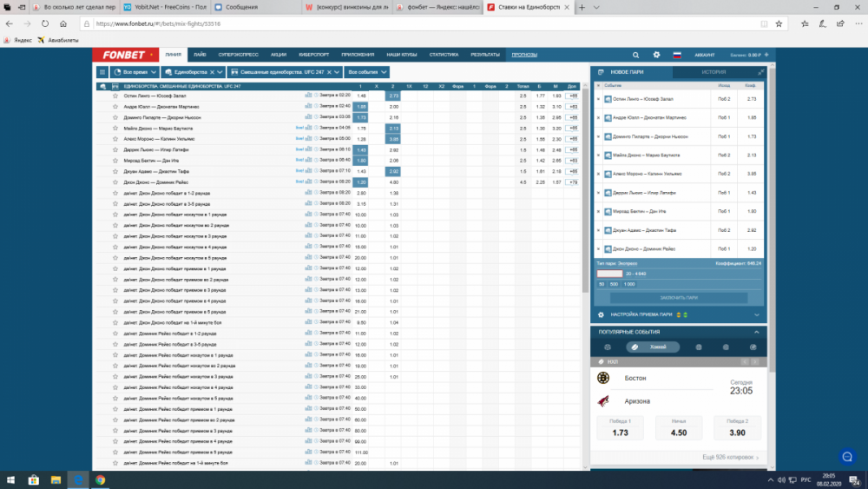Set quick stake amount 500
The width and height of the screenshot is (868, 489).
614,284
